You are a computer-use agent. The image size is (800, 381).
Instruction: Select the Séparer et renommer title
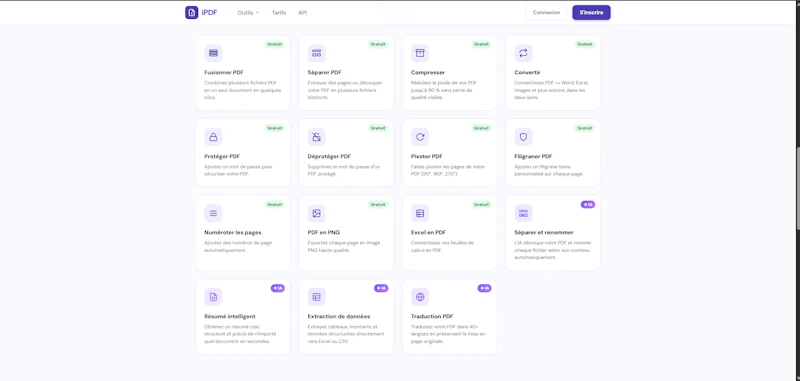pos(544,233)
